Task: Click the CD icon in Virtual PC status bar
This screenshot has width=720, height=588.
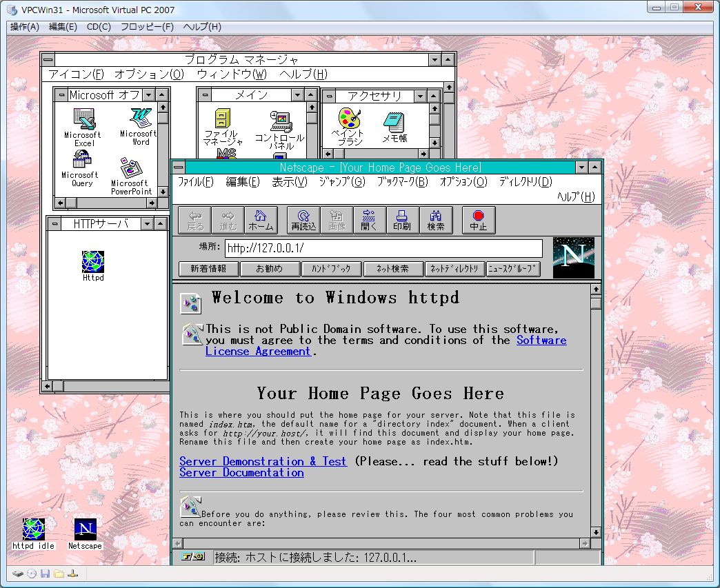Action: click(31, 574)
